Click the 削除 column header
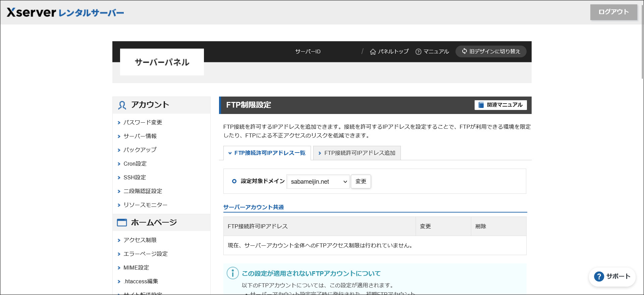644x295 pixels. point(498,226)
